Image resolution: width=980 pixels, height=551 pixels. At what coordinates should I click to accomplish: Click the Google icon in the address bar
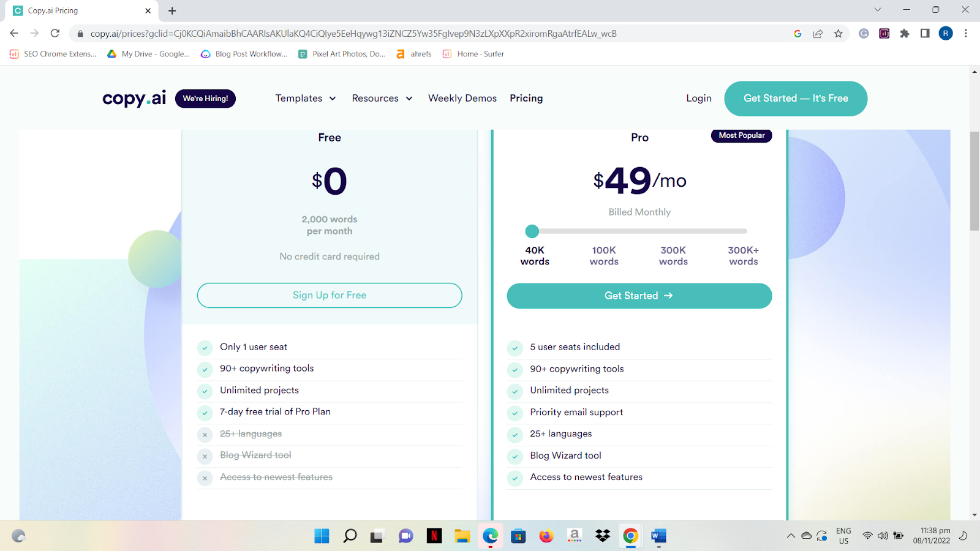pyautogui.click(x=797, y=34)
